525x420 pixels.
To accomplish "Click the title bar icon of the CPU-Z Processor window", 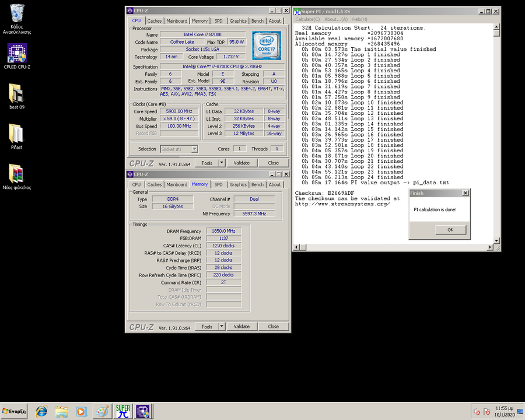I will [x=130, y=10].
